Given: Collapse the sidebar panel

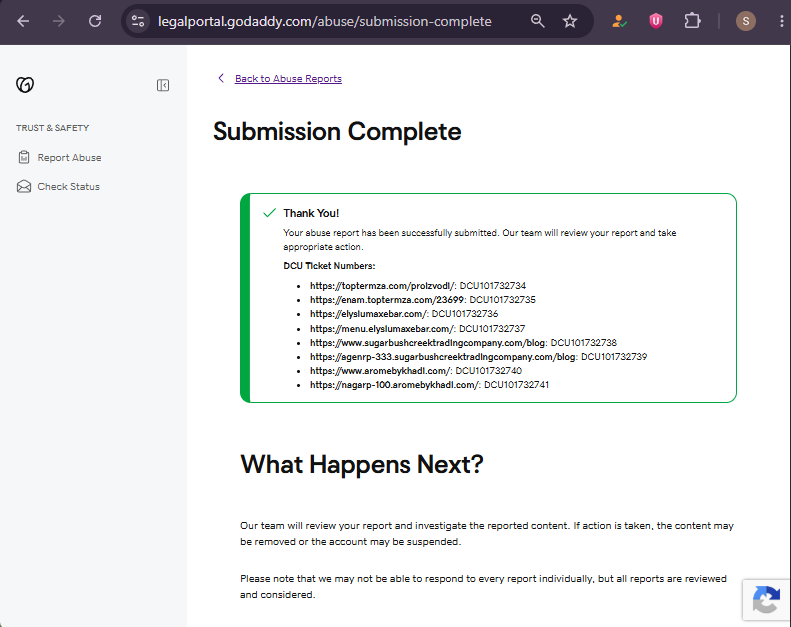Looking at the screenshot, I should click(163, 85).
